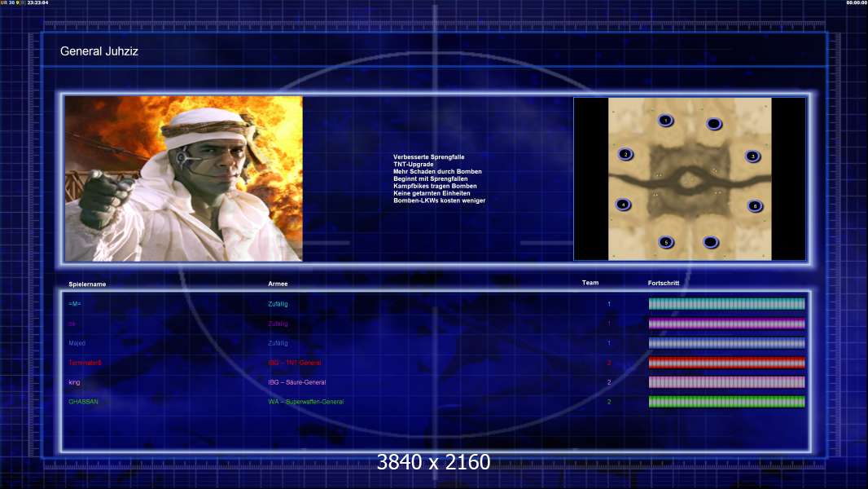Click start position marker 5 on minimap
The width and height of the screenshot is (868, 489).
pyautogui.click(x=666, y=242)
